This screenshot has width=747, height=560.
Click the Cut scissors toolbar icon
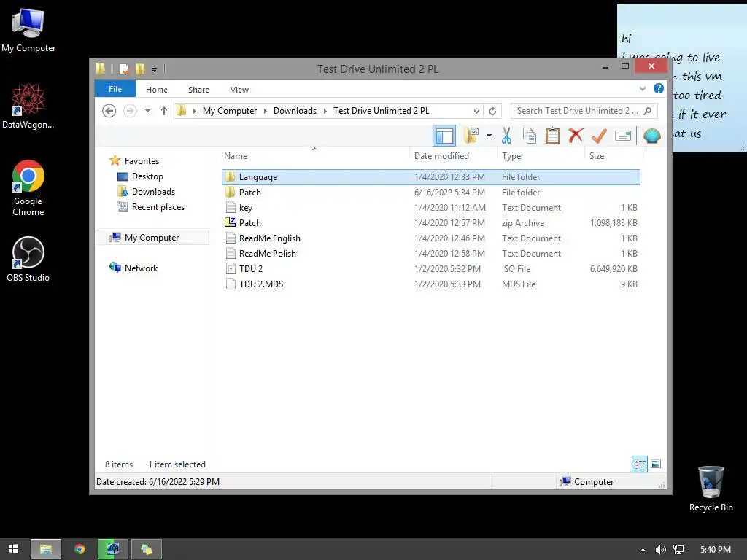(506, 136)
